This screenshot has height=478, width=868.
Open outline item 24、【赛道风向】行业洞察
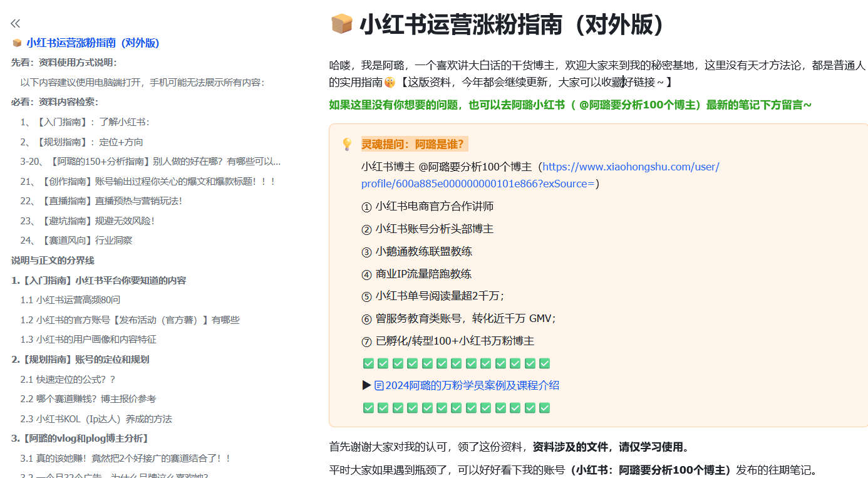tap(76, 241)
